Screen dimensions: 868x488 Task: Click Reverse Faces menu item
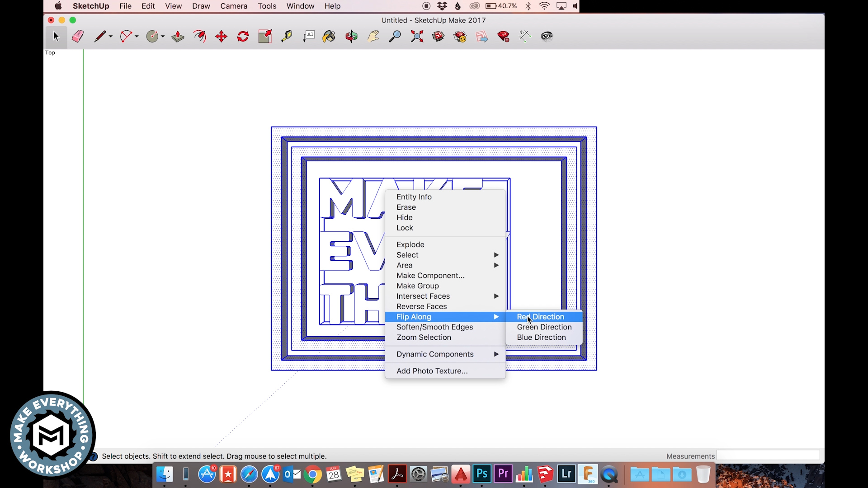(421, 306)
